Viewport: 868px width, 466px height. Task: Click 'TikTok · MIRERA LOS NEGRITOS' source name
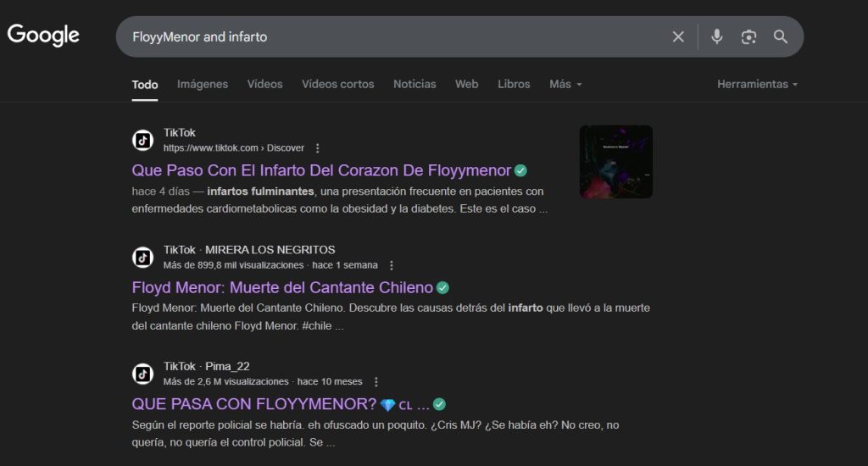[x=249, y=250]
